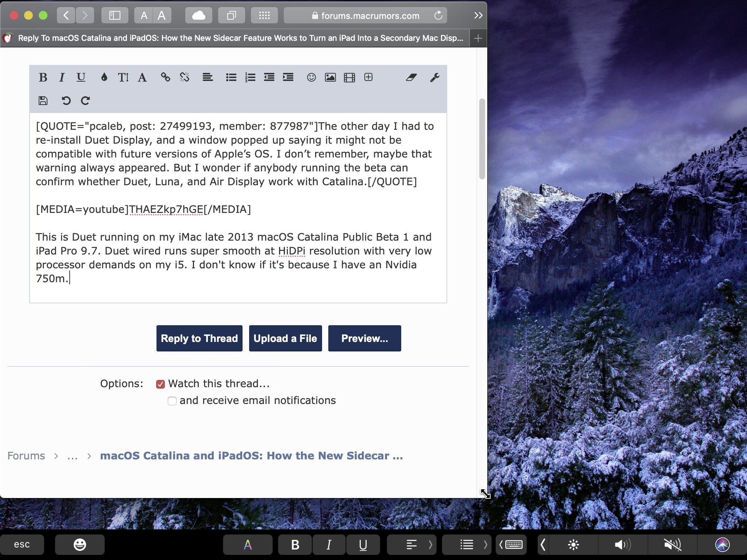The width and height of the screenshot is (747, 560).
Task: Insert an ordered numbered list
Action: pyautogui.click(x=250, y=77)
